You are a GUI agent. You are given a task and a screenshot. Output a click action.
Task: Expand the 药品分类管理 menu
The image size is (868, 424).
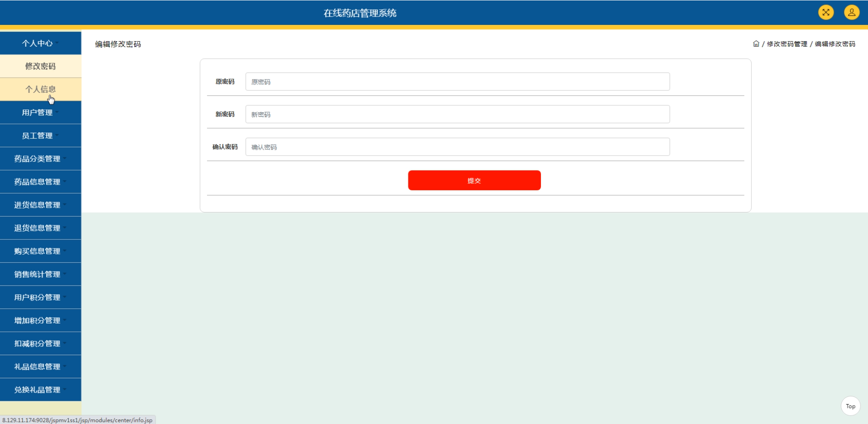coord(41,158)
